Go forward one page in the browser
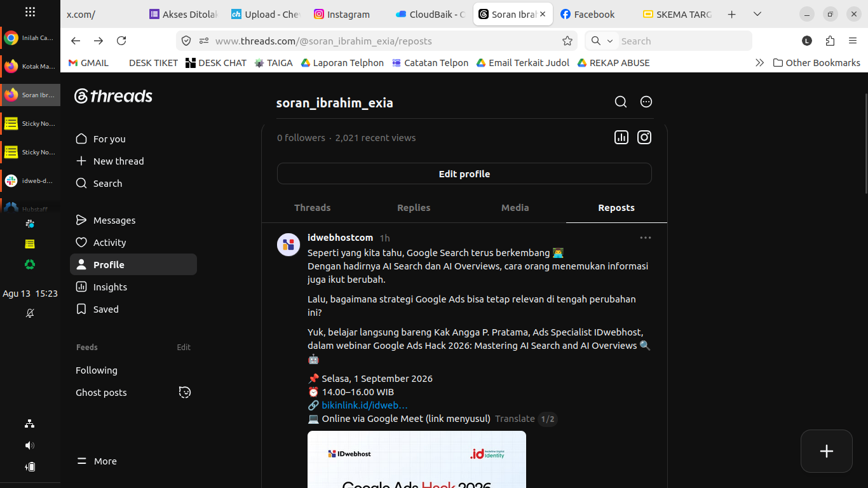 click(x=98, y=41)
